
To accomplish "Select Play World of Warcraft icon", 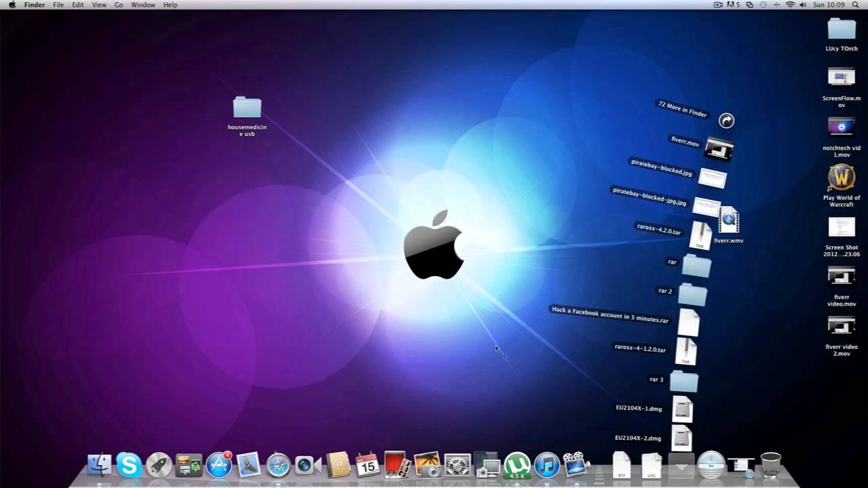I will pyautogui.click(x=842, y=178).
